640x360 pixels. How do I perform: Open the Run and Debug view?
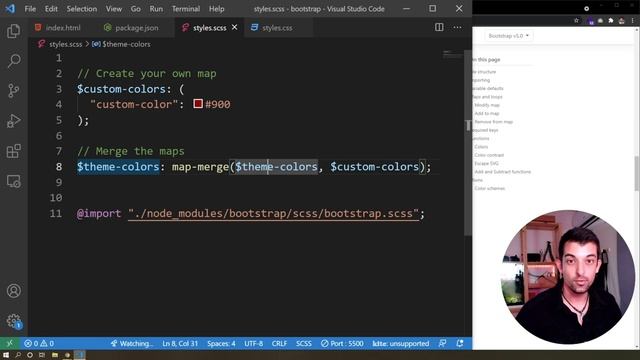pyautogui.click(x=13, y=121)
